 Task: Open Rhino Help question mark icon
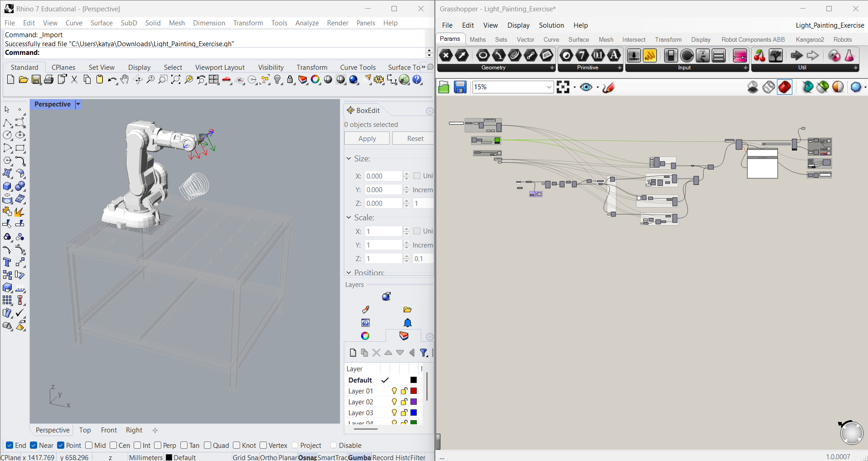[417, 80]
